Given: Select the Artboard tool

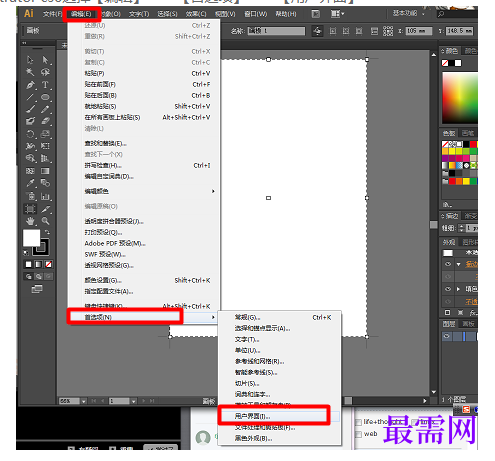Looking at the screenshot, I should coord(30,209).
